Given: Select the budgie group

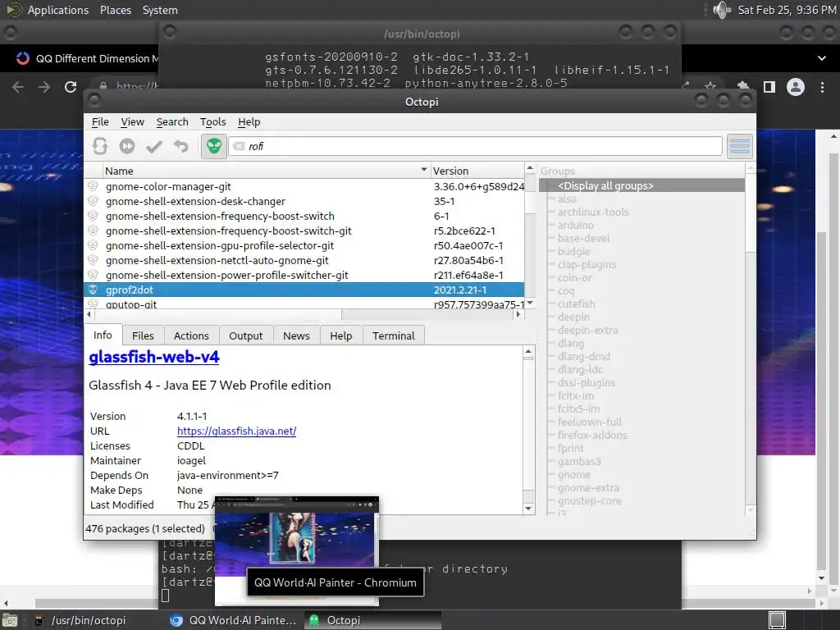Looking at the screenshot, I should click(x=573, y=251).
